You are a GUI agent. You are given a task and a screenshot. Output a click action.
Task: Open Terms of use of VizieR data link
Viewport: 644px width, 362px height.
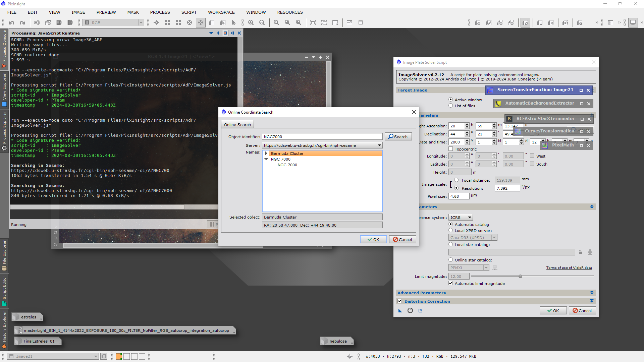coord(569,268)
